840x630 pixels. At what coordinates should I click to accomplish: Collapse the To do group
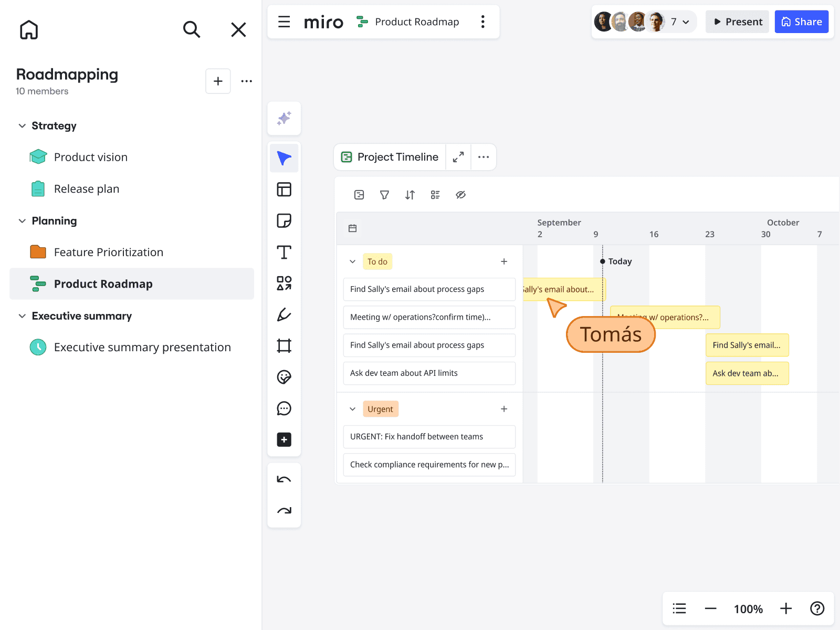pos(353,261)
